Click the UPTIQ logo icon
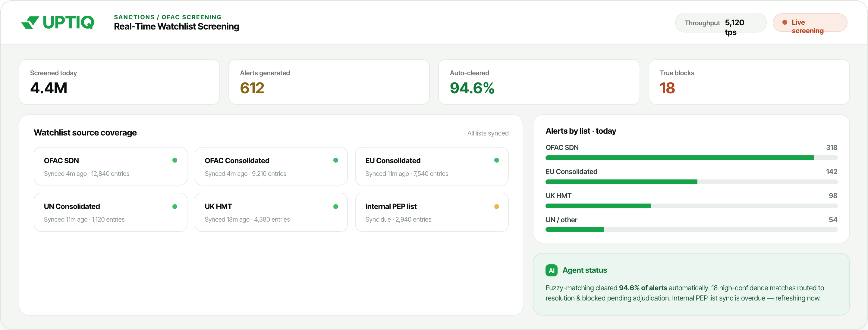 [30, 23]
